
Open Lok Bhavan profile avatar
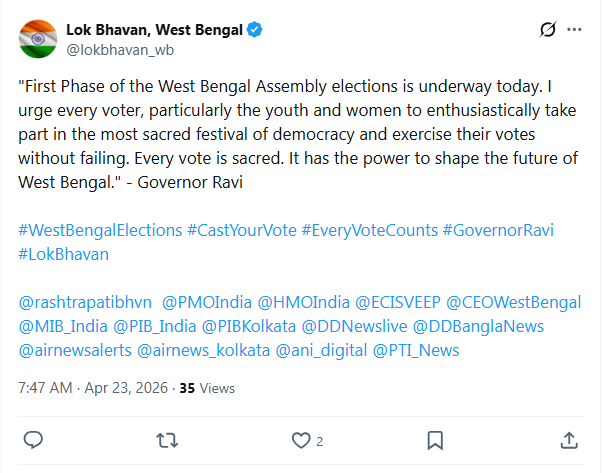[x=38, y=38]
